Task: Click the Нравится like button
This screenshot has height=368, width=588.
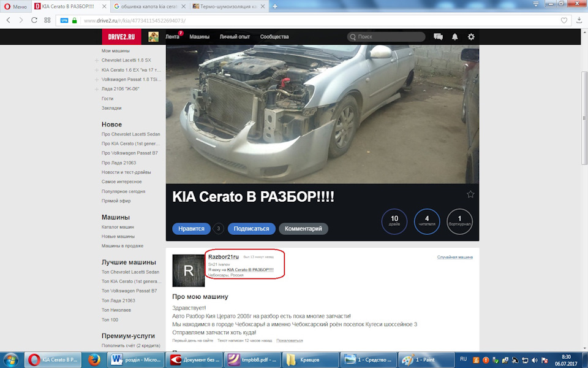Action: point(191,229)
